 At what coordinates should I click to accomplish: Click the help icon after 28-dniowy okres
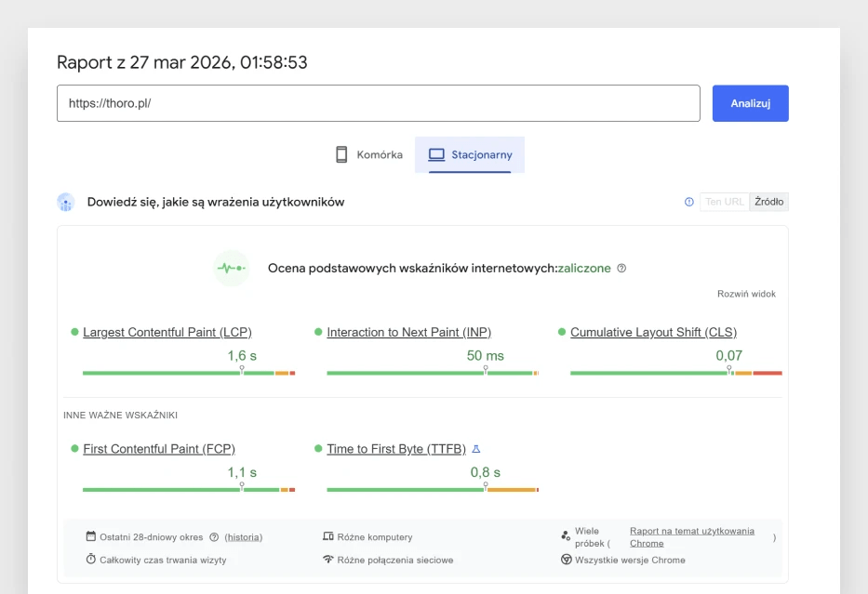tap(214, 536)
